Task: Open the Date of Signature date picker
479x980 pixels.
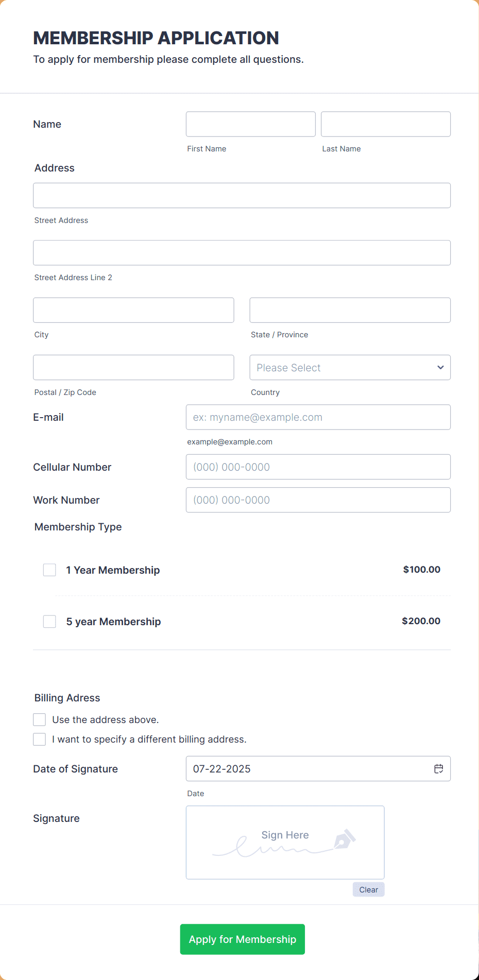Action: pos(318,768)
